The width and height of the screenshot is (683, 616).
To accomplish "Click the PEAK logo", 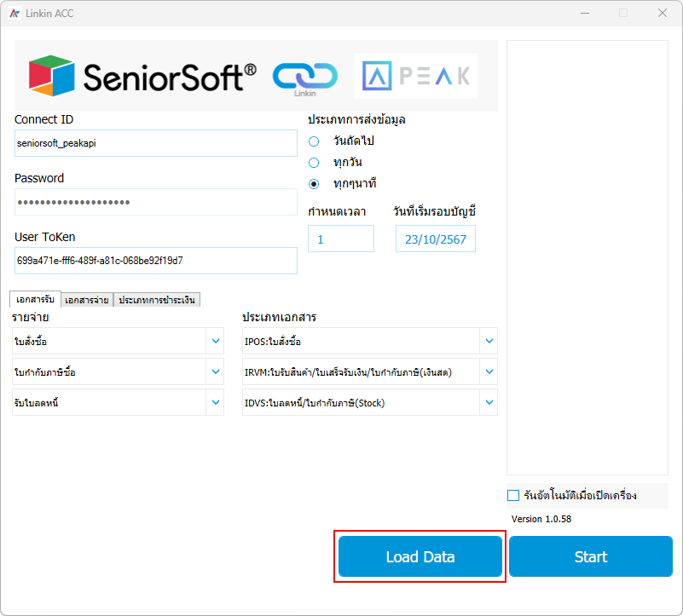I will point(416,76).
